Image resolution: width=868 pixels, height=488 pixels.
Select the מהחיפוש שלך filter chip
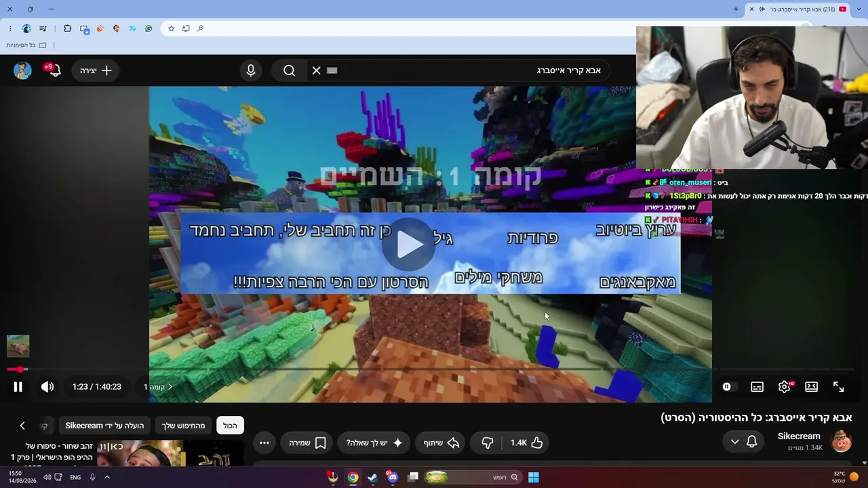point(183,426)
